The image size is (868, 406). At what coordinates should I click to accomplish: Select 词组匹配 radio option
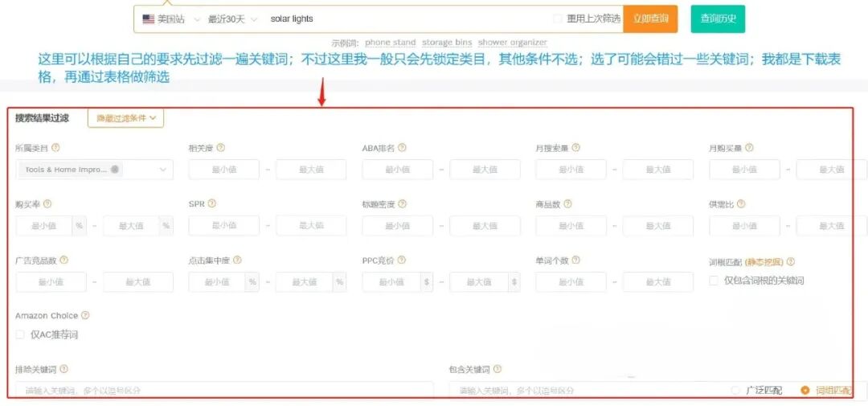click(x=805, y=390)
